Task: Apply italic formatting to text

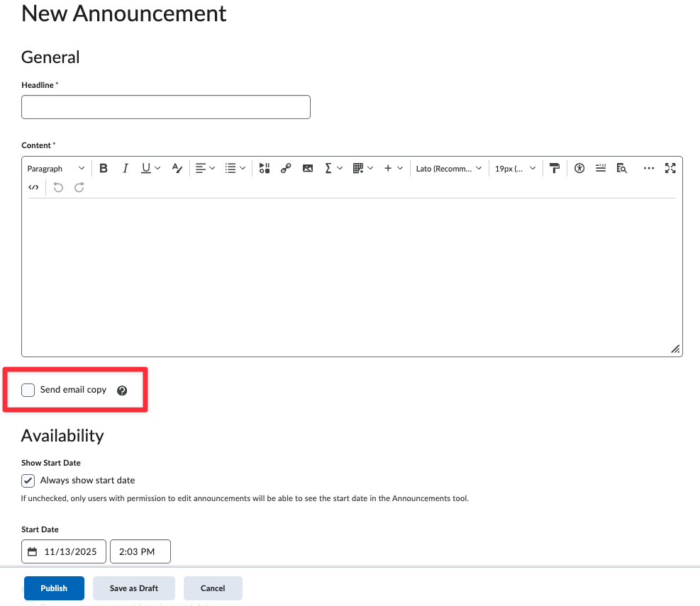Action: [126, 169]
